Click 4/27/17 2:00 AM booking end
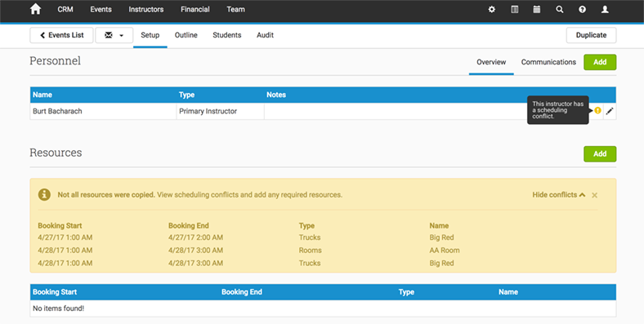The height and width of the screenshot is (324, 644). (x=195, y=237)
